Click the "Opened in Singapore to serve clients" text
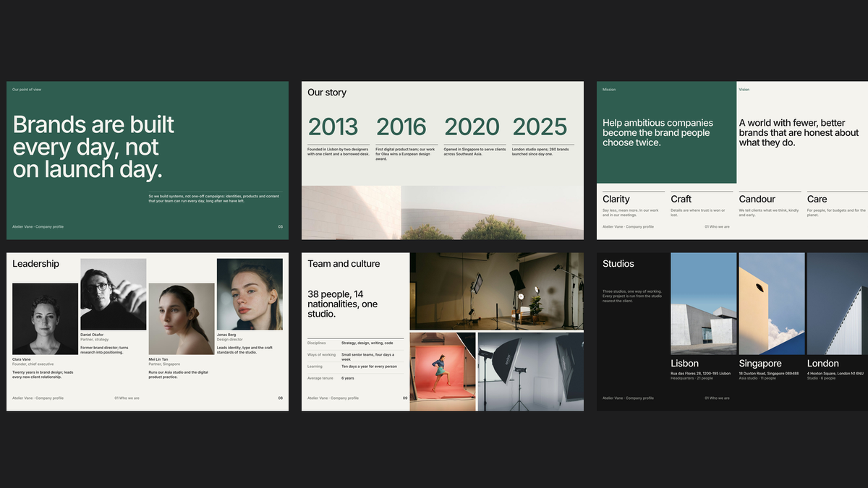Viewport: 868px width, 488px height. click(475, 152)
